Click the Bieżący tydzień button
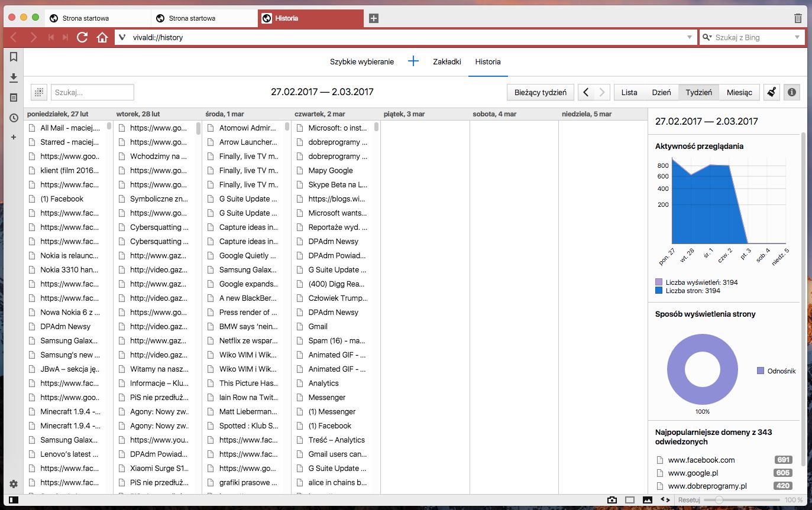The image size is (812, 510). tap(541, 92)
